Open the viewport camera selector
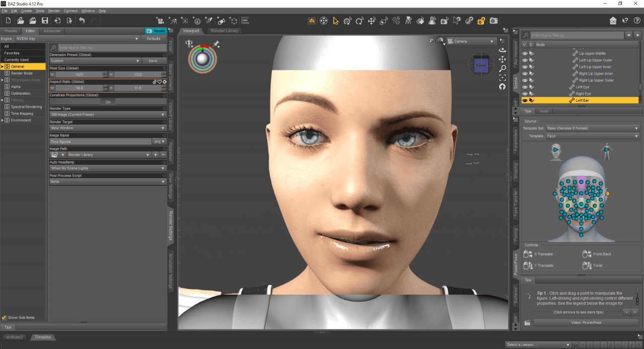 coord(471,41)
